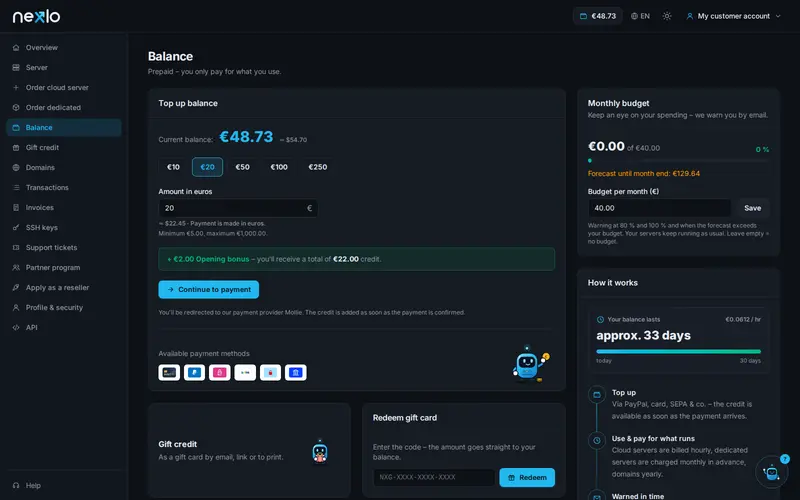Viewport: 800px width, 500px height.
Task: Open the Gift credit card
Action: point(249,450)
